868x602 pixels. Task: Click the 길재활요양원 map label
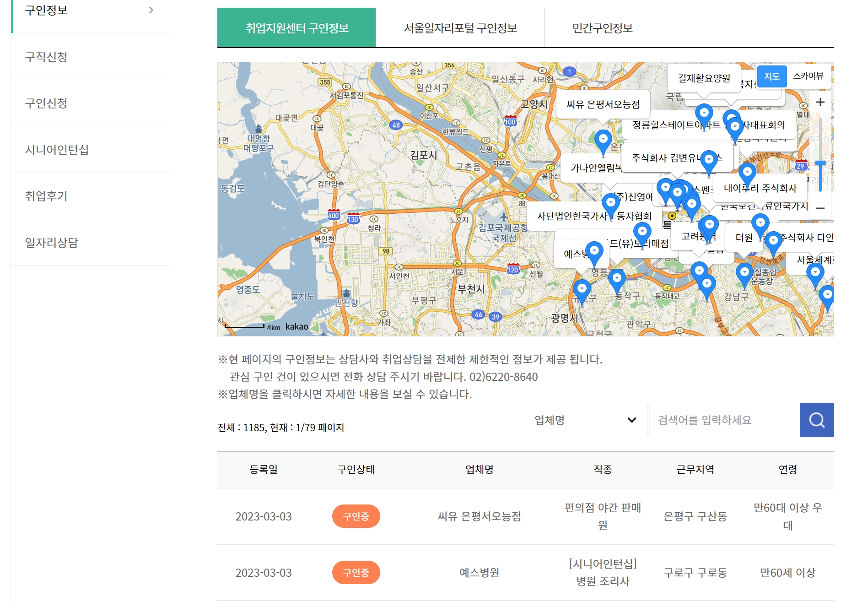pos(704,78)
